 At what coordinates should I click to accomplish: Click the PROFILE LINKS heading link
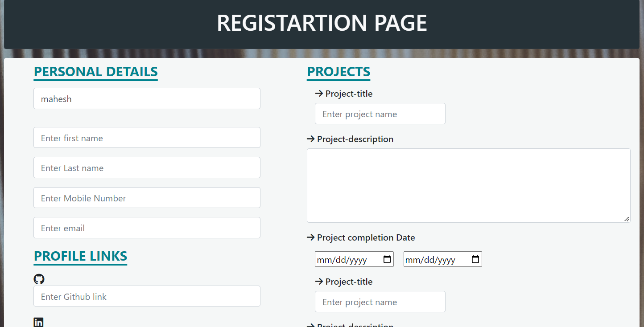(80, 256)
